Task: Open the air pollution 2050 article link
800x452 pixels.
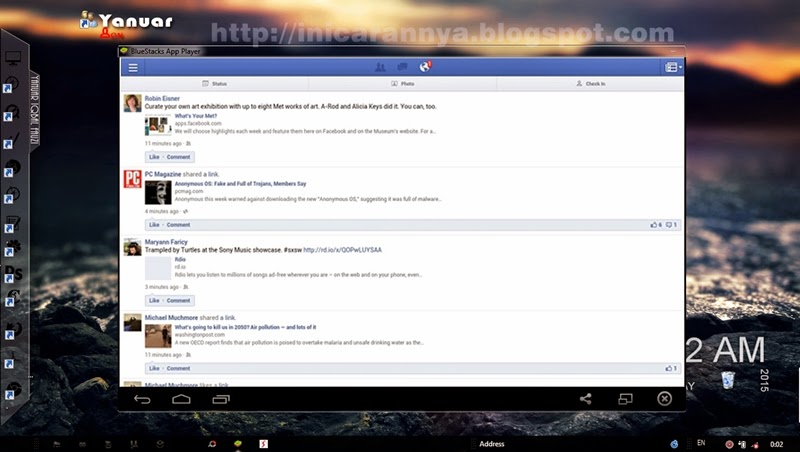Action: click(245, 327)
